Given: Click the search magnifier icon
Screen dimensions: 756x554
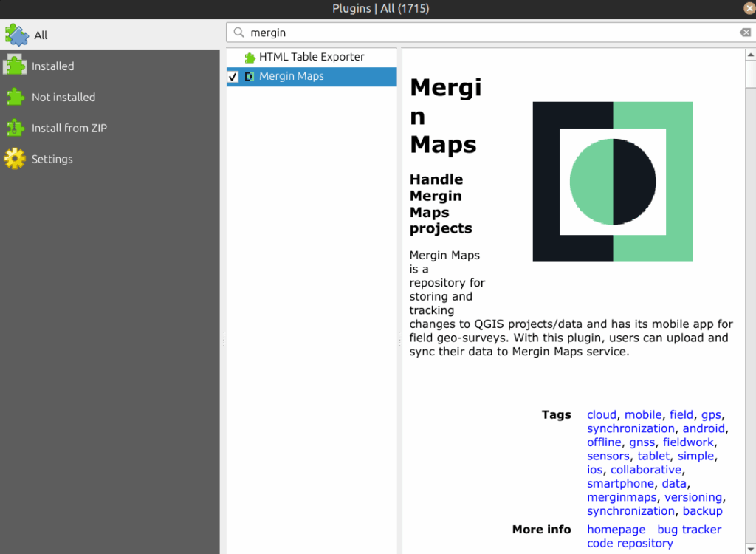Looking at the screenshot, I should [238, 33].
